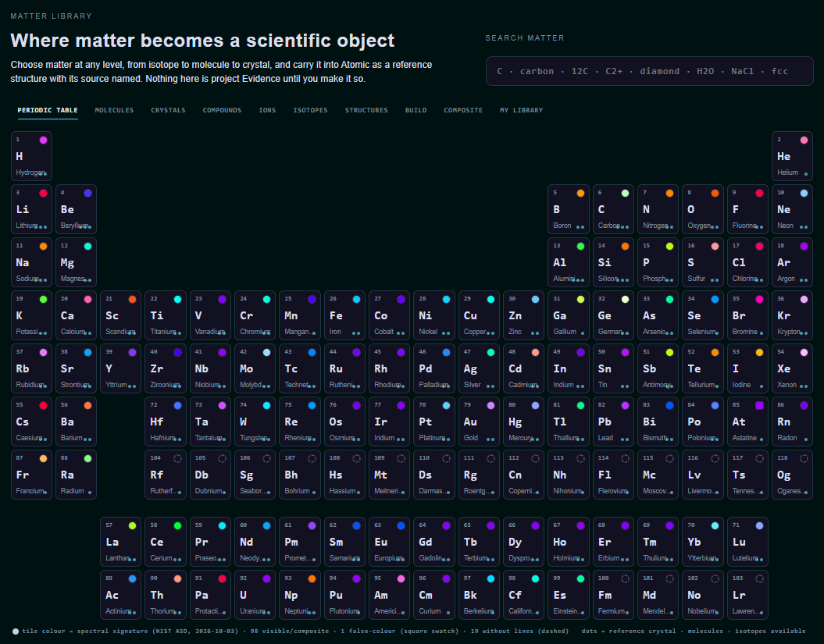Viewport: 824px width, 644px height.
Task: Select the Lead element tile
Action: point(613,422)
